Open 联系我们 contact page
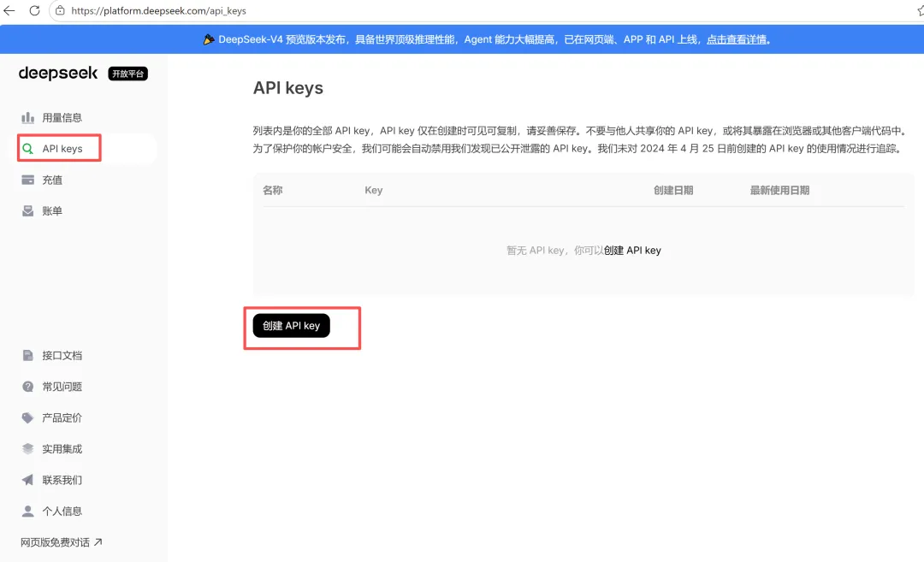924x562 pixels. click(62, 480)
